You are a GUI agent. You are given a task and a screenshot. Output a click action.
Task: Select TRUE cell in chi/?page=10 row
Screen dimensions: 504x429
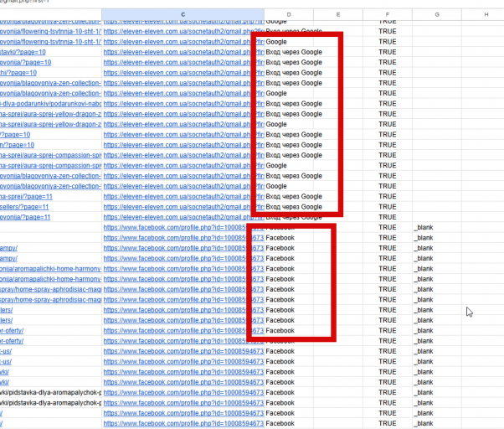pos(388,73)
